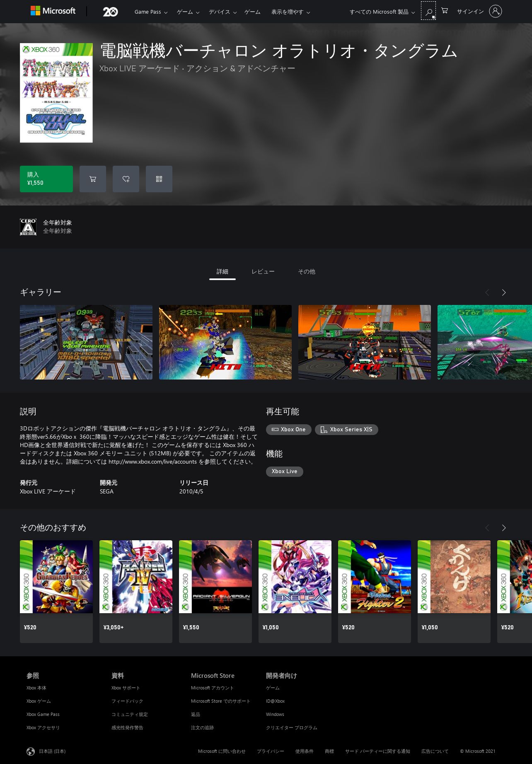
Task: Click the CERO A rating icon
Action: click(28, 227)
